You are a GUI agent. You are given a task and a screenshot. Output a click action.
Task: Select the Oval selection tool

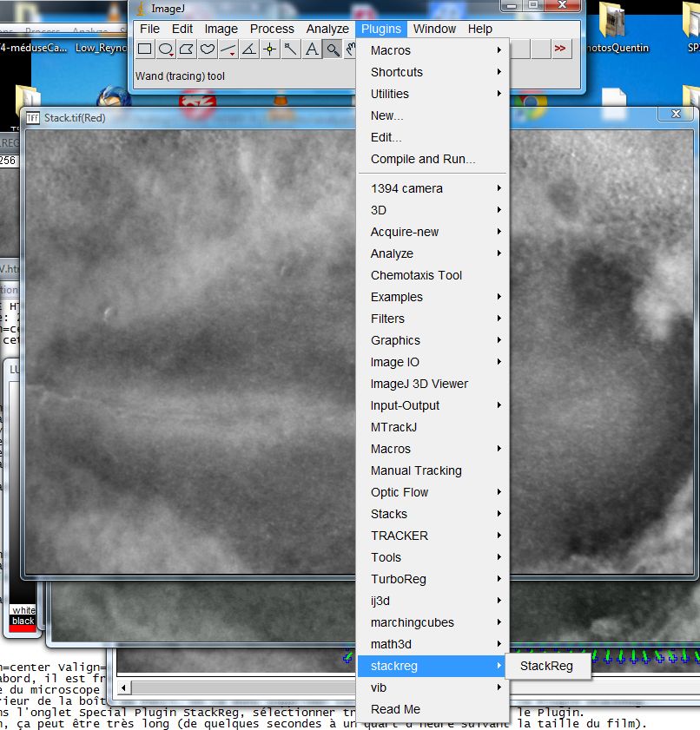click(x=166, y=49)
